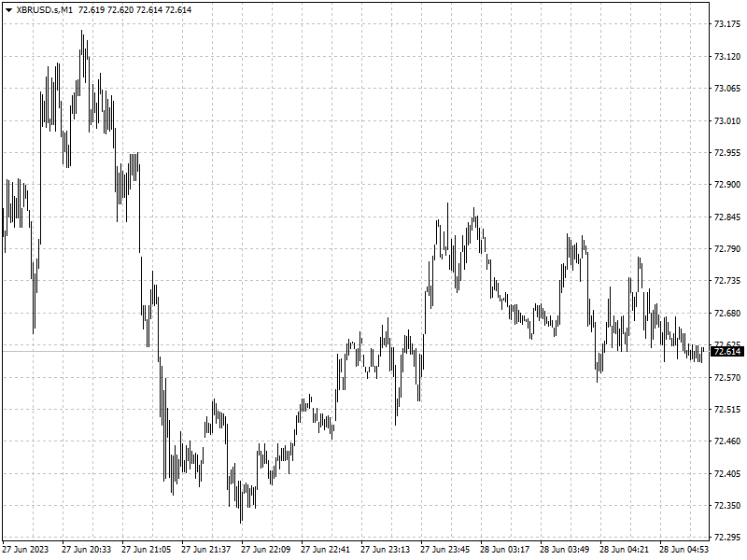
Task: Click the 27 Jun 22:09 time label
Action: pyautogui.click(x=265, y=550)
